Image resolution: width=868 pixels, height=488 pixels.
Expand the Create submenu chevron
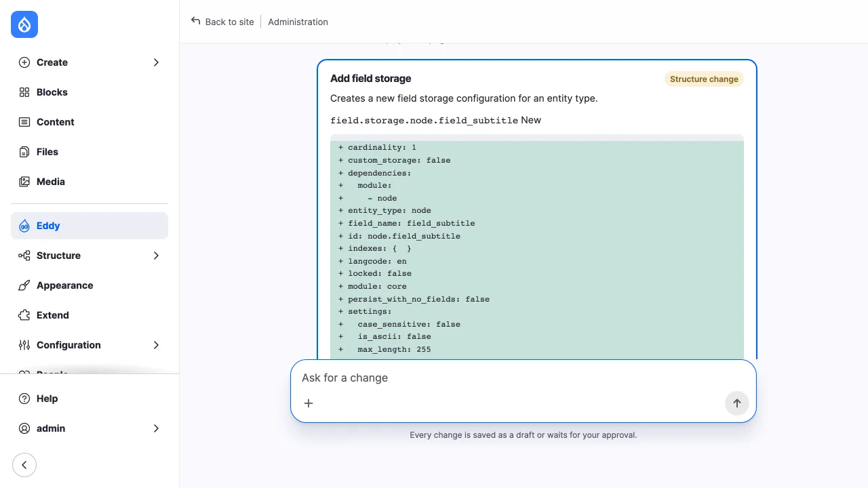[156, 62]
